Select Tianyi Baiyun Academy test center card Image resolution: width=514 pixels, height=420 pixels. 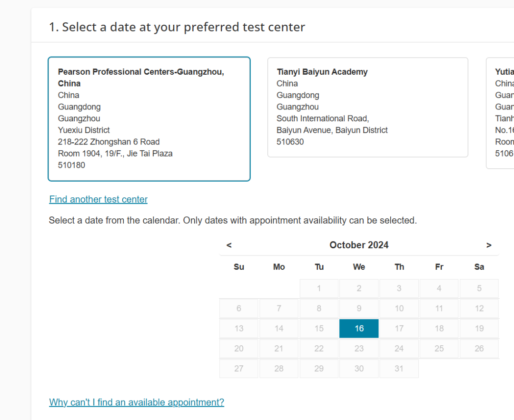pos(367,107)
